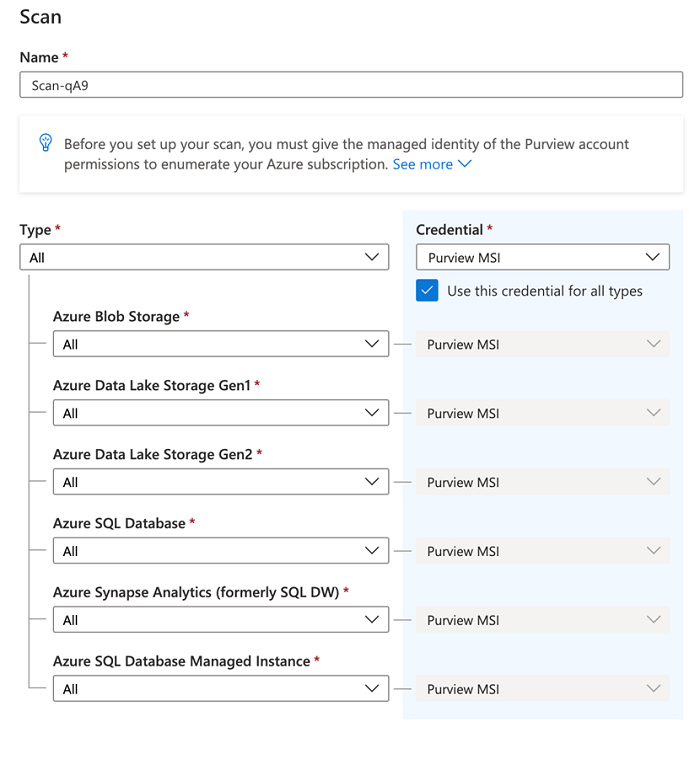Open the Credential Purview MSI dropdown
Image resolution: width=700 pixels, height=770 pixels.
pyautogui.click(x=542, y=257)
